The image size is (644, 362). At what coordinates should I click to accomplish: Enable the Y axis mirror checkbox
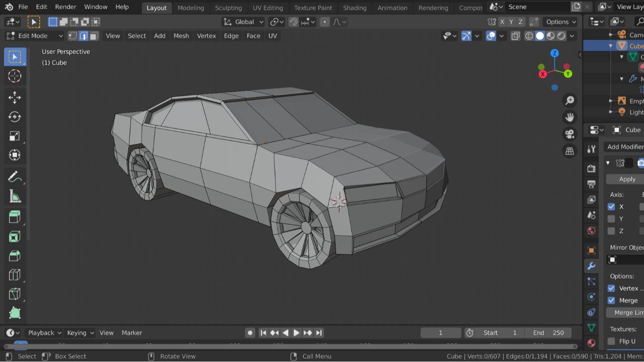click(611, 219)
